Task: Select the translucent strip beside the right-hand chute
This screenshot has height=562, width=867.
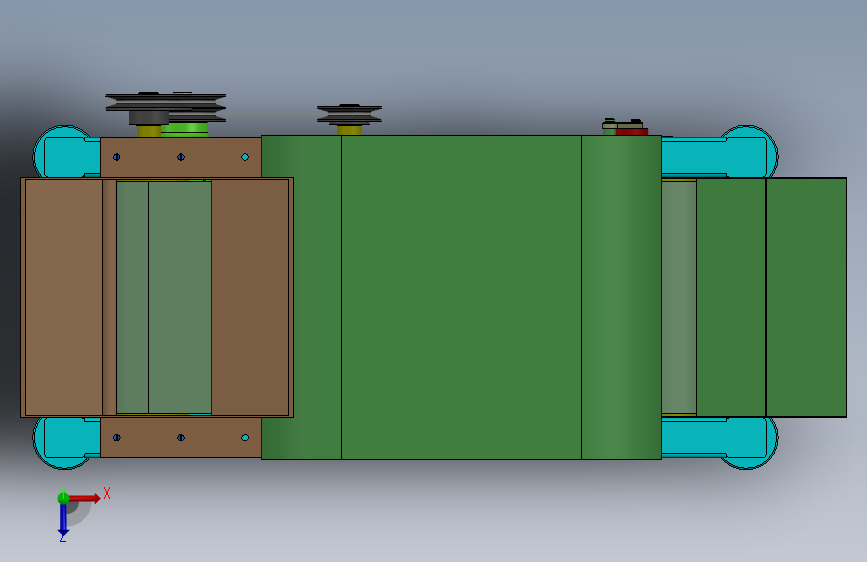Action: pos(679,297)
